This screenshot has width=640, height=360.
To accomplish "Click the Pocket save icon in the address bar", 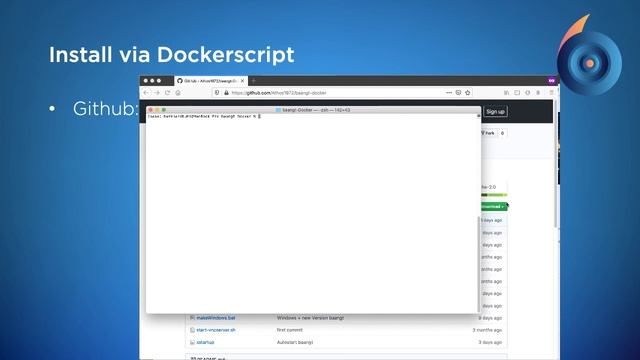I will tap(458, 93).
